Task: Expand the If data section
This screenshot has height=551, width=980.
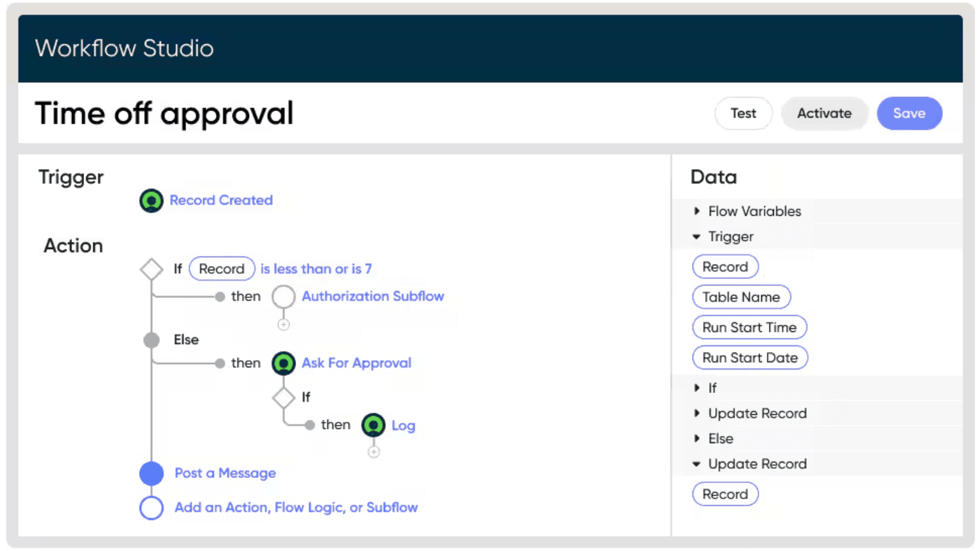Action: pyautogui.click(x=697, y=388)
